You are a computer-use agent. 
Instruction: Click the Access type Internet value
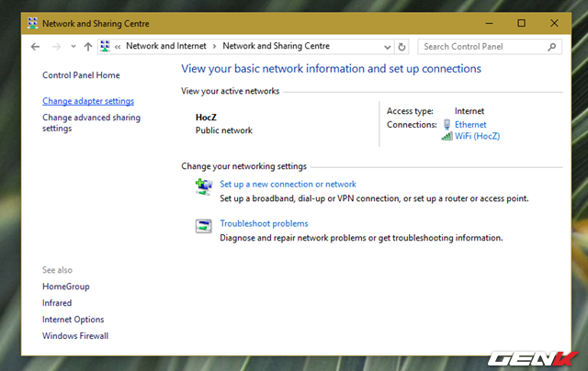(469, 111)
